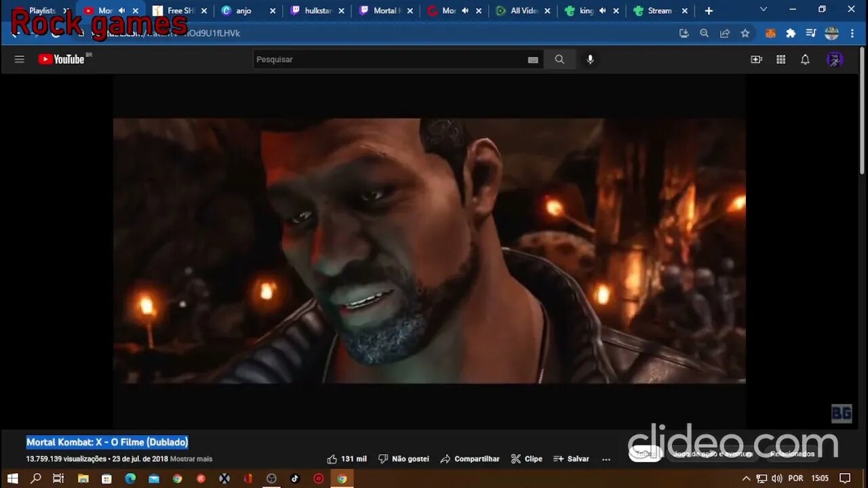Click the magnifier search button
The width and height of the screenshot is (868, 488).
(559, 60)
